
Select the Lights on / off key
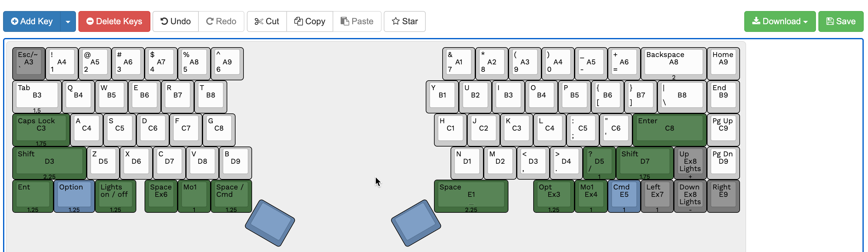(115, 196)
